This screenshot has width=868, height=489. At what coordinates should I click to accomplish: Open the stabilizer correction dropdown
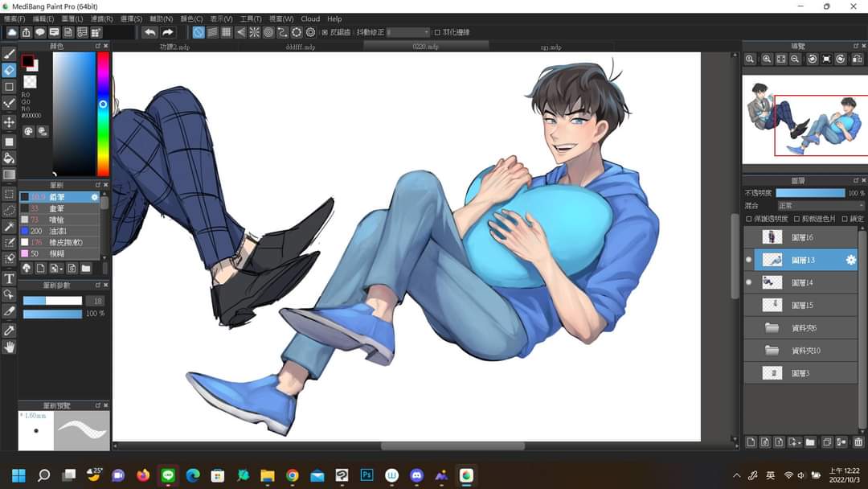(408, 32)
